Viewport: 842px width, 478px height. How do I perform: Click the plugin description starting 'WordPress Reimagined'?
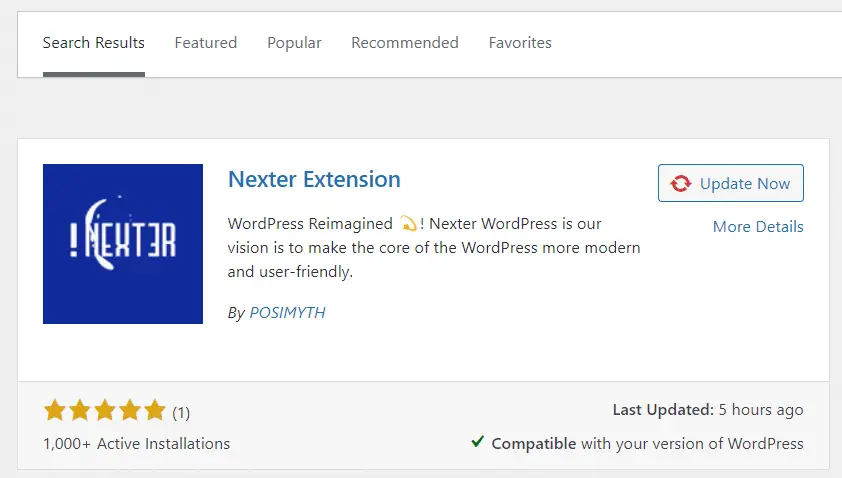434,248
